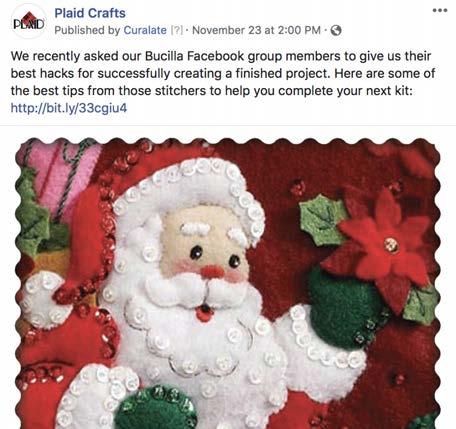Click the globe public audience icon
The height and width of the screenshot is (429, 456).
336,30
